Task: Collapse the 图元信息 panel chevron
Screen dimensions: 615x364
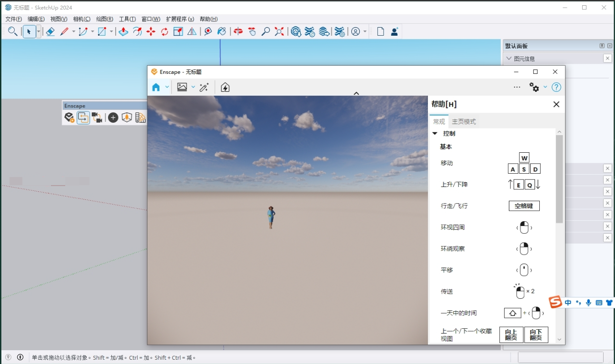Action: point(509,59)
